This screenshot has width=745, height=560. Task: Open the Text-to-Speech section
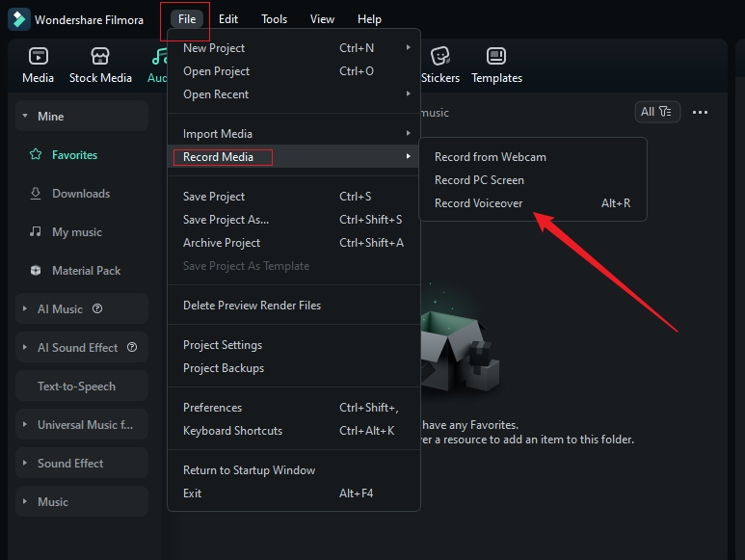tap(82, 386)
